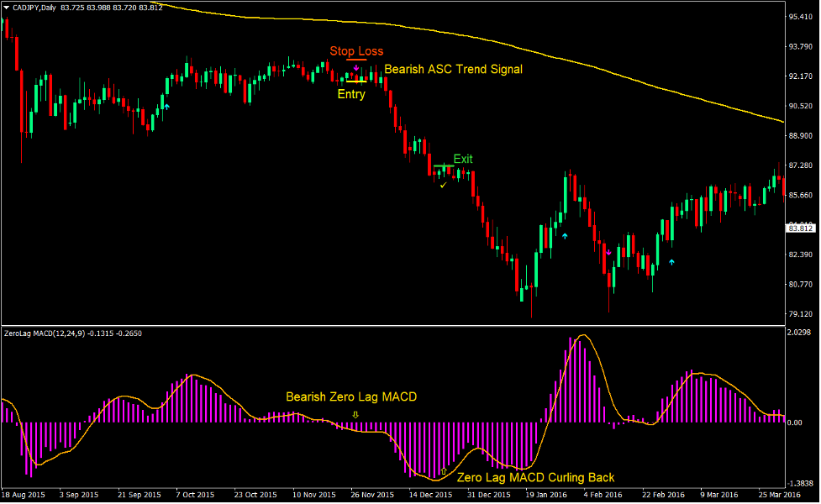Click the 95.410 price axis label
The height and width of the screenshot is (504, 821).
[x=801, y=17]
